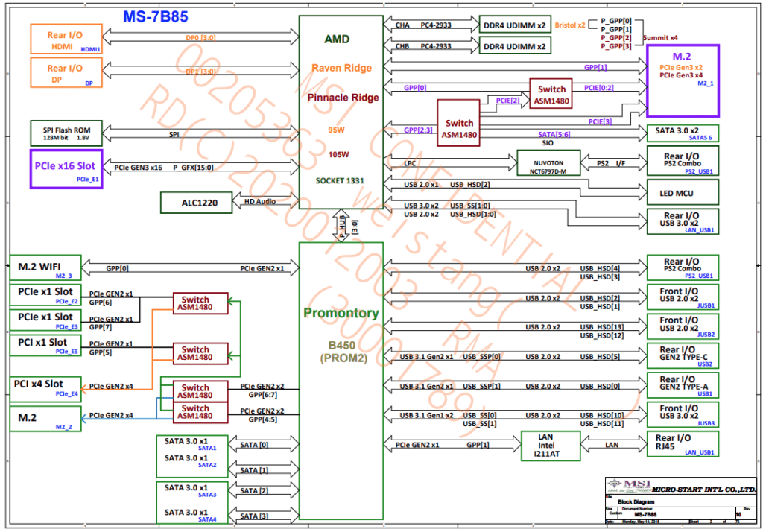Click the SATA3 connector label
Viewport: 763px width, 532px height.
point(207,495)
